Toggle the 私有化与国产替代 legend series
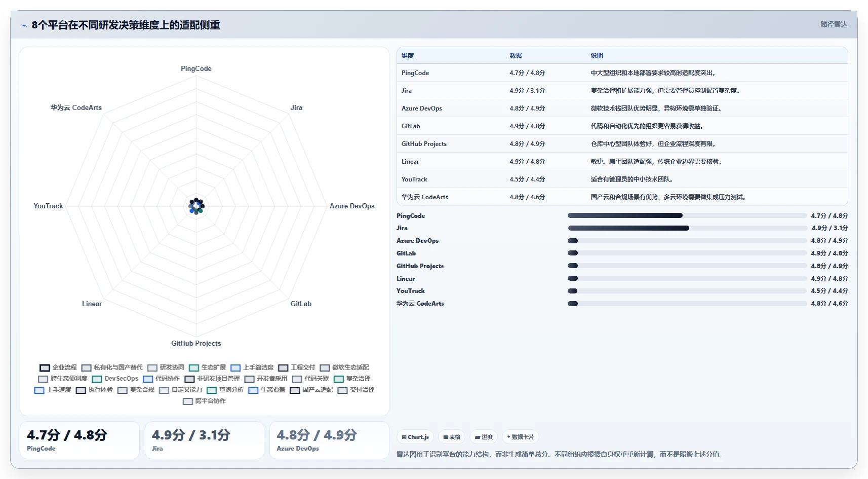868x479 pixels. pyautogui.click(x=112, y=367)
